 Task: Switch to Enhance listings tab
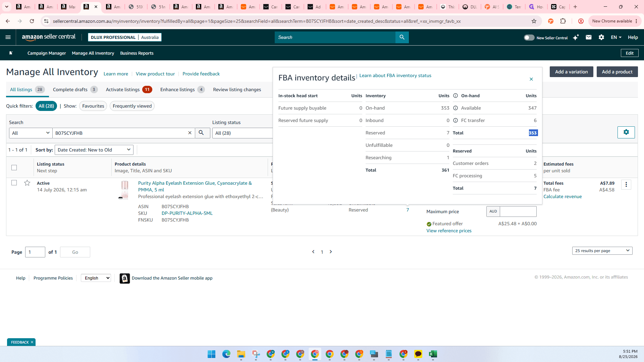coord(182,89)
